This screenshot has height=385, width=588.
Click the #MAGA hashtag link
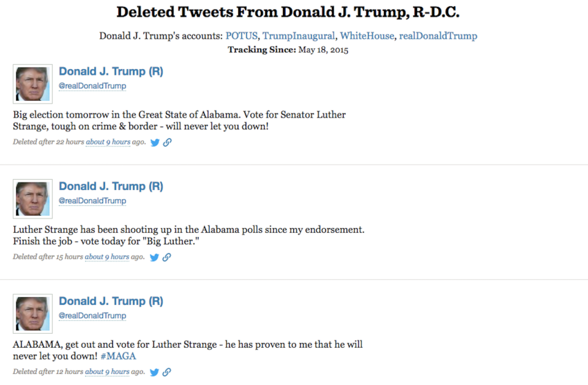pos(118,356)
